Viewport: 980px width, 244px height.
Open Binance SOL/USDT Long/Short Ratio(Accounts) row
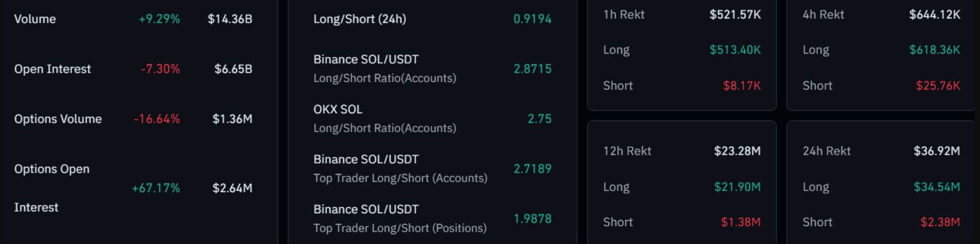pyautogui.click(x=384, y=69)
